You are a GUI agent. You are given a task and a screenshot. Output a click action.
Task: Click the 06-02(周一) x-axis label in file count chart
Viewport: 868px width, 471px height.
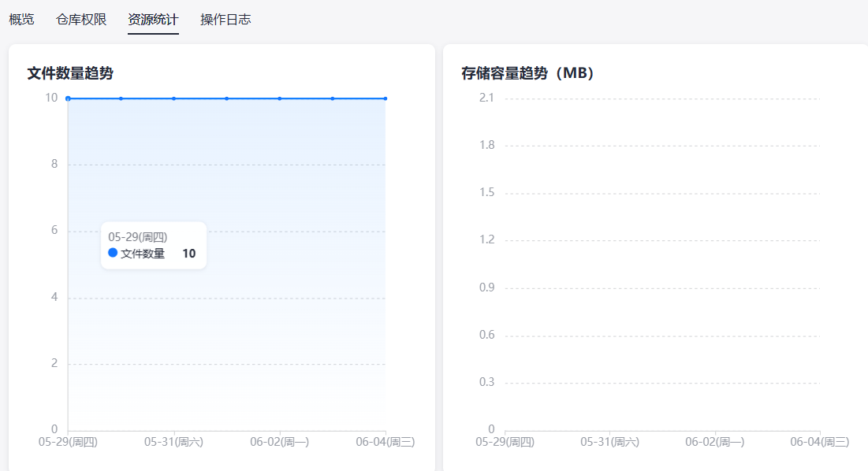280,442
